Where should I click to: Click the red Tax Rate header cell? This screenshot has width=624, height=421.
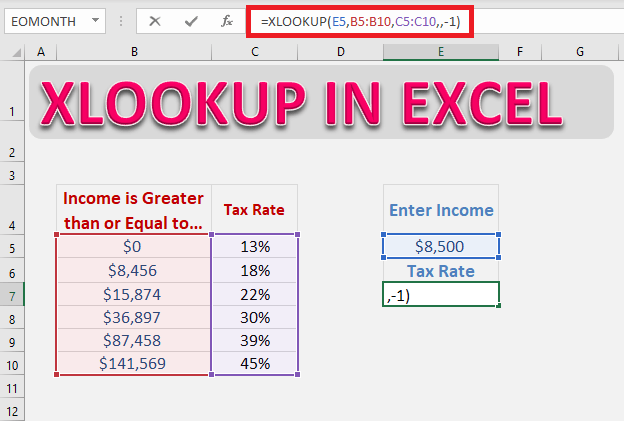click(254, 210)
